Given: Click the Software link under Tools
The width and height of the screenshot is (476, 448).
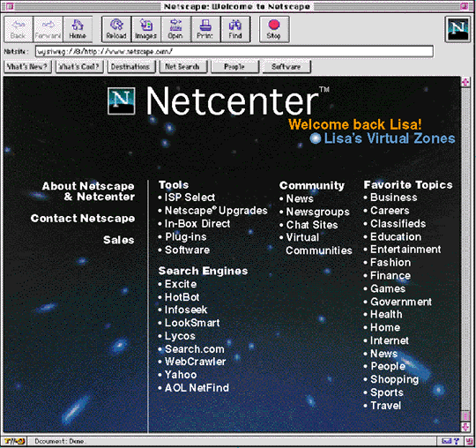Looking at the screenshot, I should pos(187,250).
